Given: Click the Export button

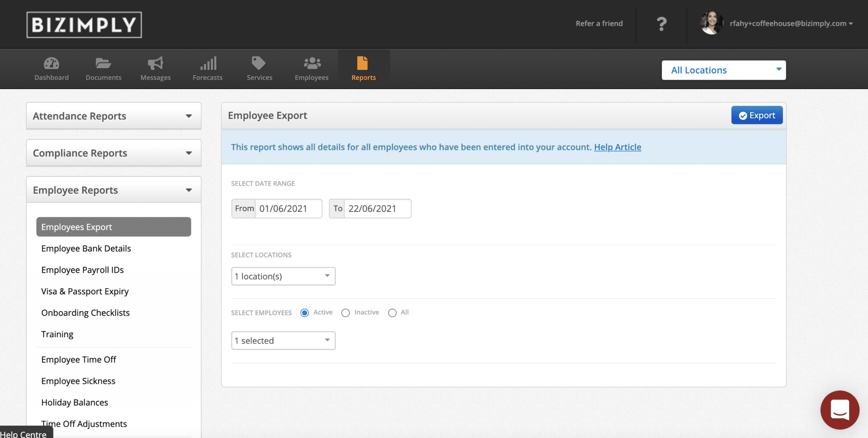Looking at the screenshot, I should (757, 115).
